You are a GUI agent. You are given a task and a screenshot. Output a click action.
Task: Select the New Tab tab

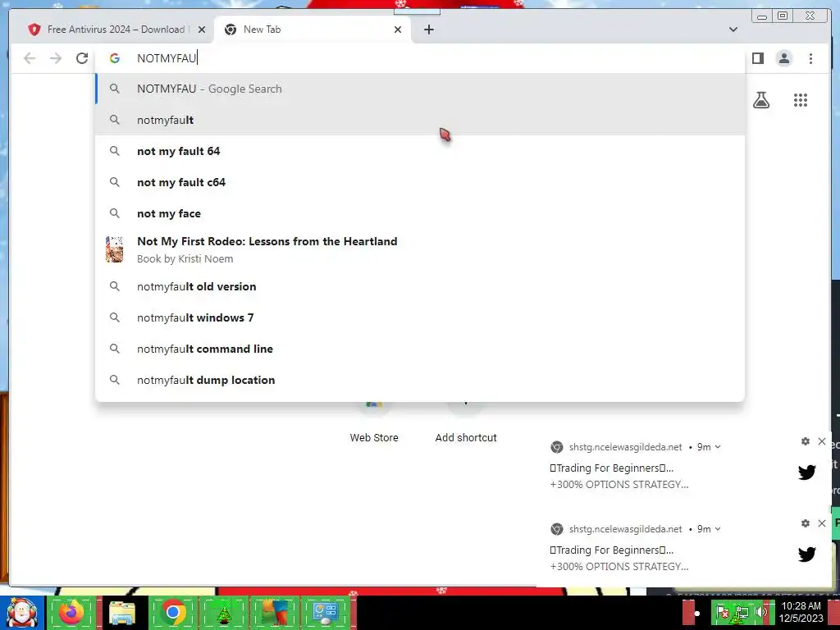point(313,30)
